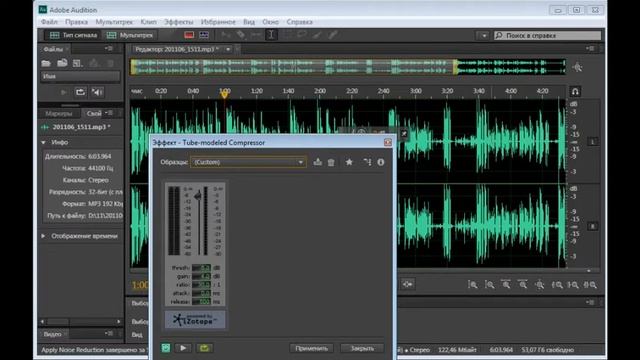Image resolution: width=640 pixels, height=360 pixels.
Task: Click Закрыть to close effect dialog
Action: tap(362, 348)
